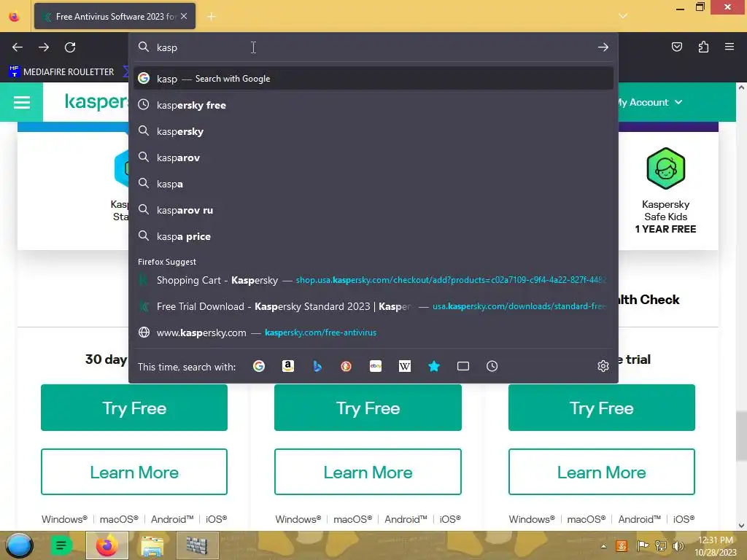This screenshot has width=747, height=560.
Task: Open a new tab with the plus button
Action: (x=212, y=17)
